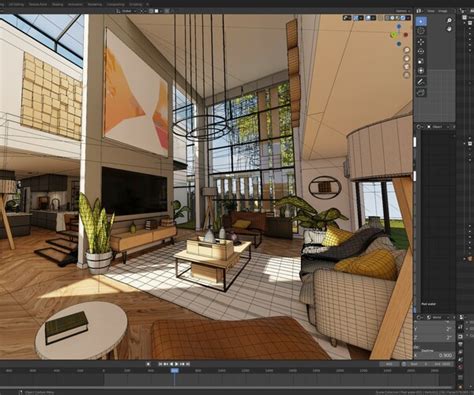Select the highlighted tool atop the image editor toolbar
Screen dimensions: 474x395
421,21
